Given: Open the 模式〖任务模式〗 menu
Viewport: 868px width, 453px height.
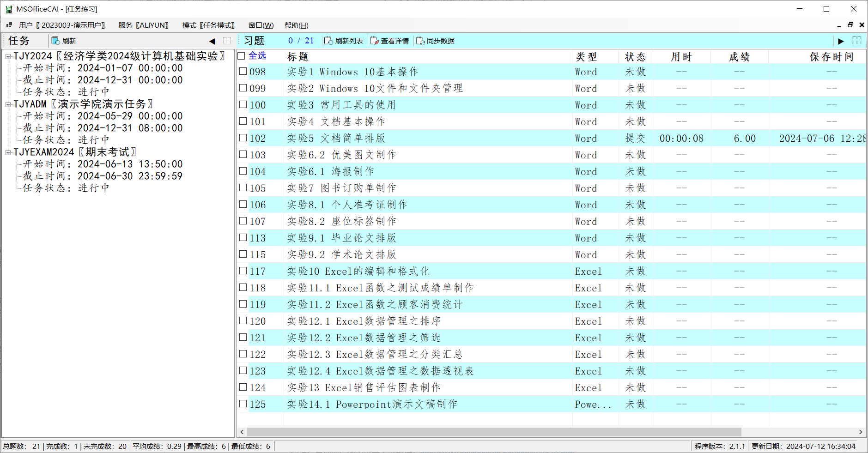Looking at the screenshot, I should 208,25.
